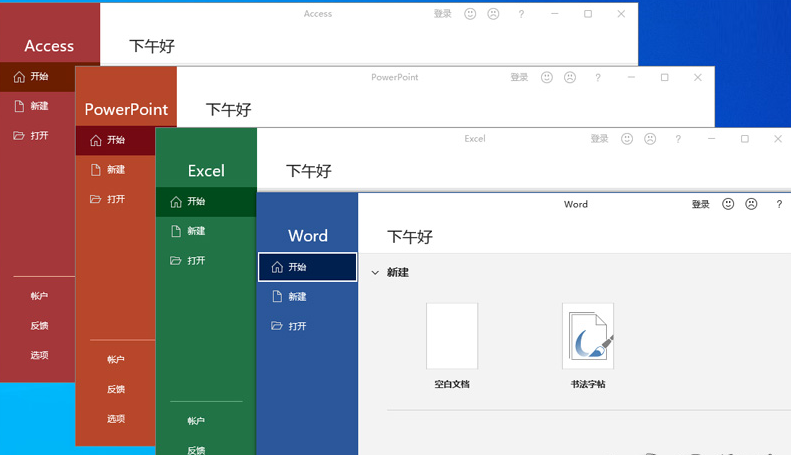Click the frown face icon in PowerPoint title bar
Image resolution: width=791 pixels, height=455 pixels.
pos(570,77)
